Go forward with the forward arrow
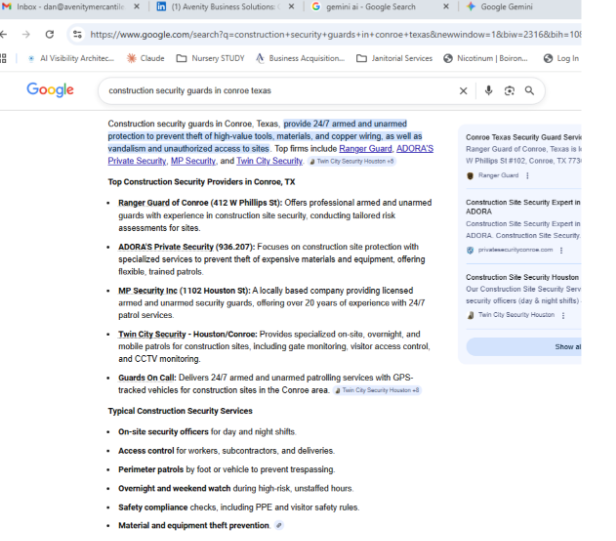The width and height of the screenshot is (616, 541). tap(26, 35)
